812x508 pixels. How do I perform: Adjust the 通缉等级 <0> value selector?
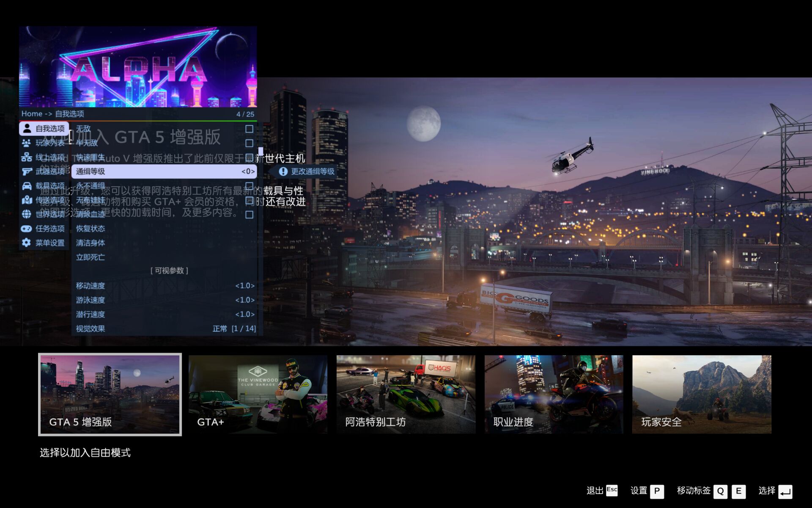[248, 171]
